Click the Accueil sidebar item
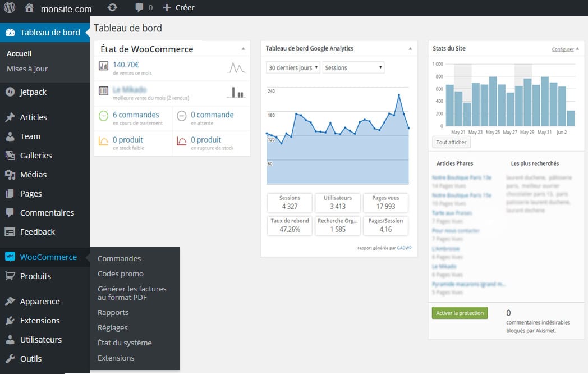Screen dimensions: 588x374 tap(19, 54)
